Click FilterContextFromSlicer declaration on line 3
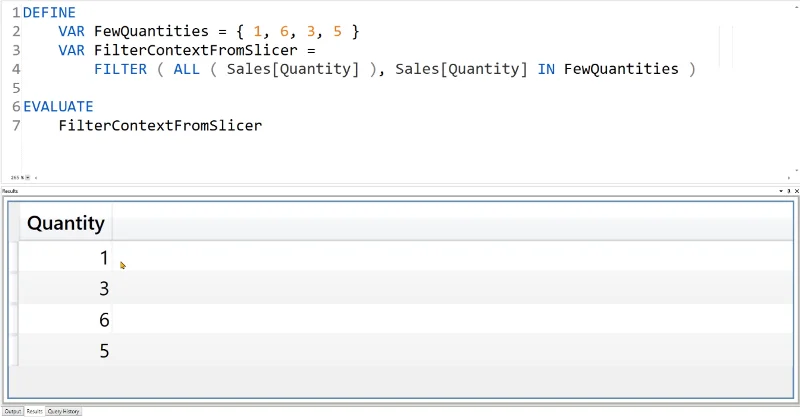The width and height of the screenshot is (800, 417). coord(196,50)
